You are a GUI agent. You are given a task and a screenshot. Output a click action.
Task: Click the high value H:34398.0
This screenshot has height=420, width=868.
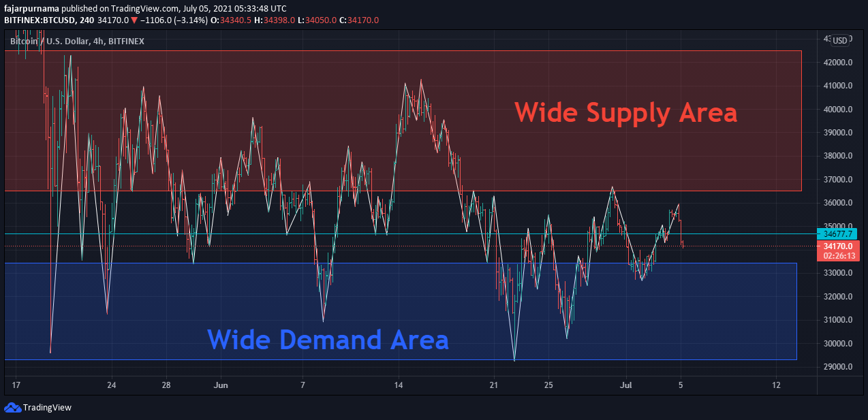(276, 20)
